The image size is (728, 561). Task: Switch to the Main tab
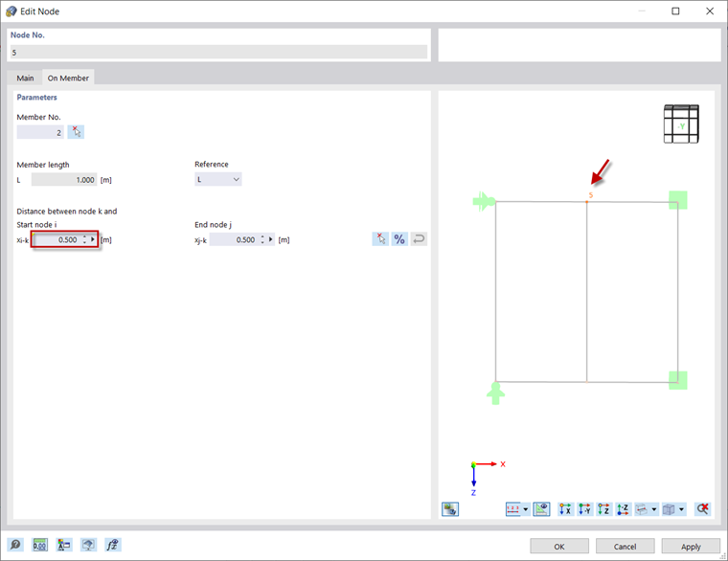click(25, 78)
